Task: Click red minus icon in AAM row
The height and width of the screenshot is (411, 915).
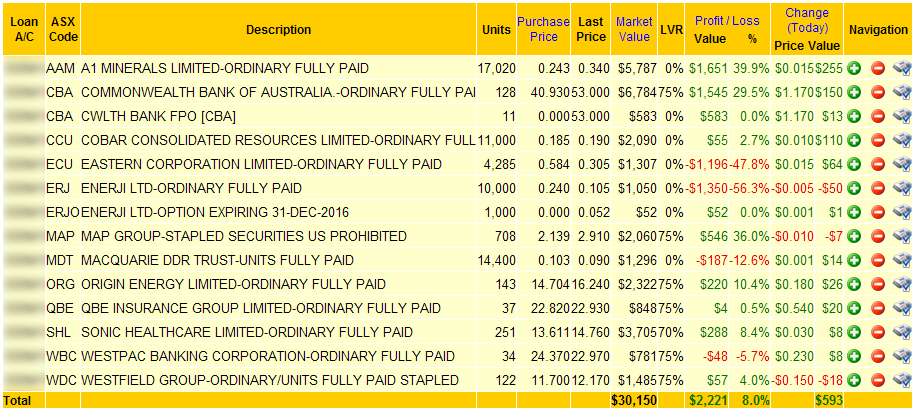Action: pyautogui.click(x=878, y=68)
